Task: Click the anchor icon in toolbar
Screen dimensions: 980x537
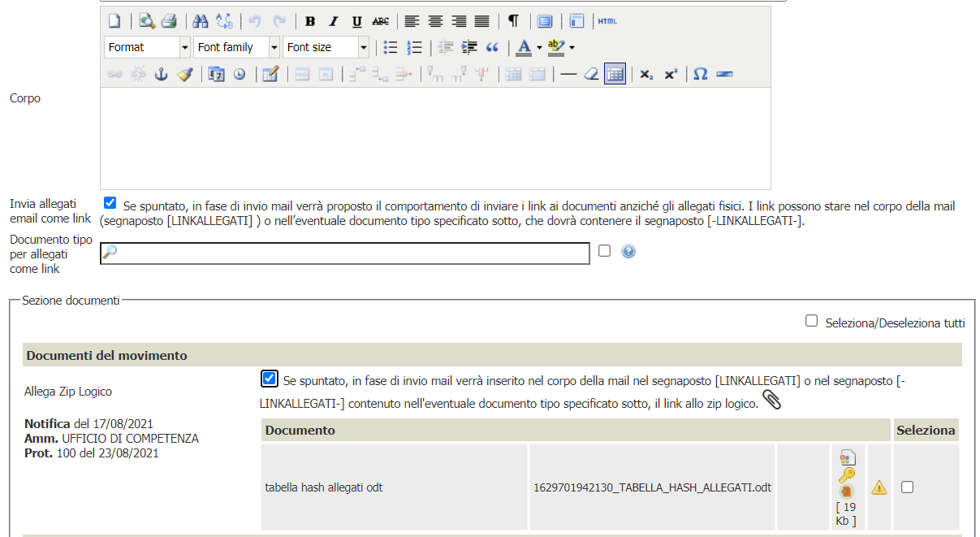Action: pyautogui.click(x=161, y=74)
